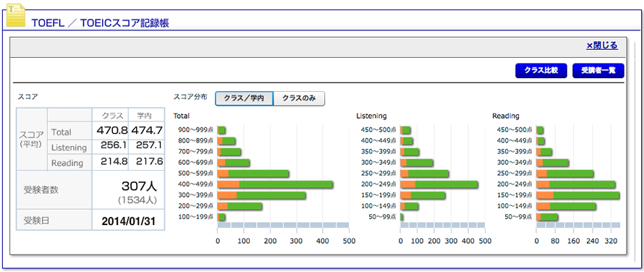Click the Listening chart 400～449点 label
This screenshot has width=644, height=272.
click(378, 141)
